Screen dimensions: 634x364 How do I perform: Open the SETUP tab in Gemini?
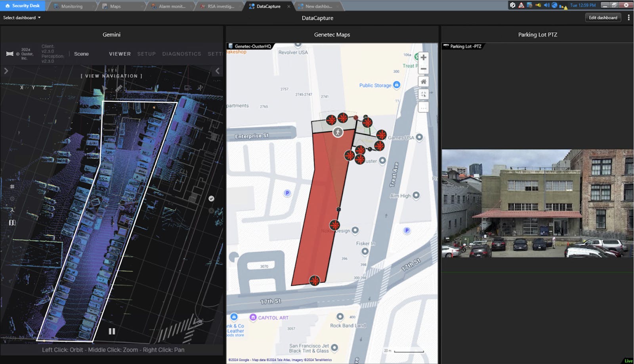146,54
